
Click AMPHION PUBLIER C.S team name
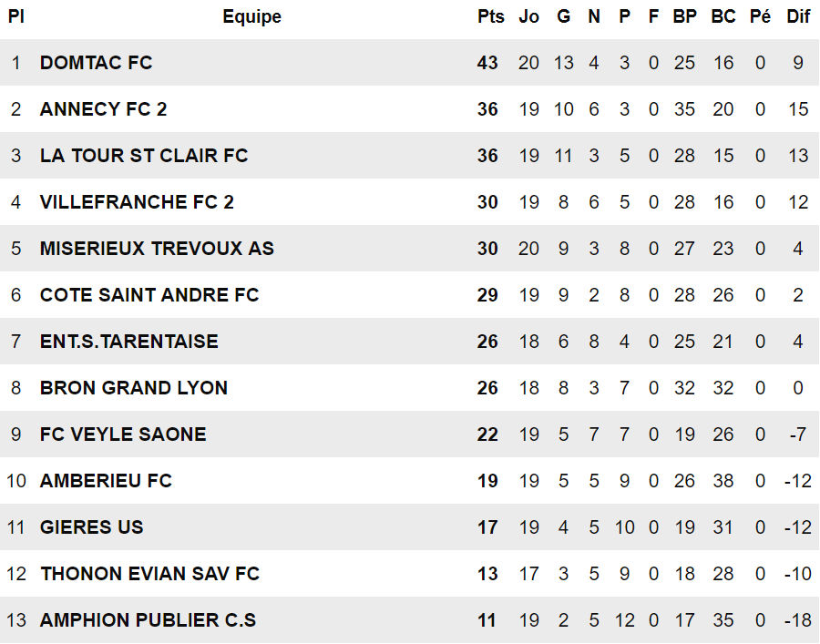point(148,620)
